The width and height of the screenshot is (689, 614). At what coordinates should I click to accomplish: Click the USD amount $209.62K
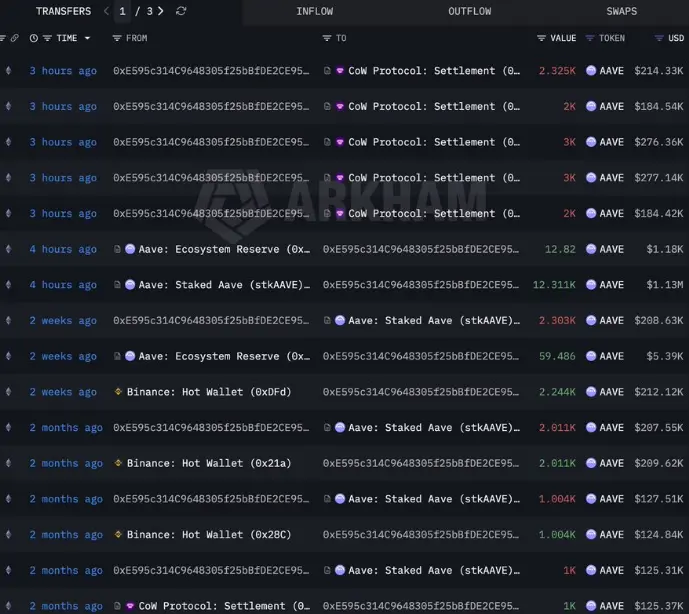pos(658,463)
